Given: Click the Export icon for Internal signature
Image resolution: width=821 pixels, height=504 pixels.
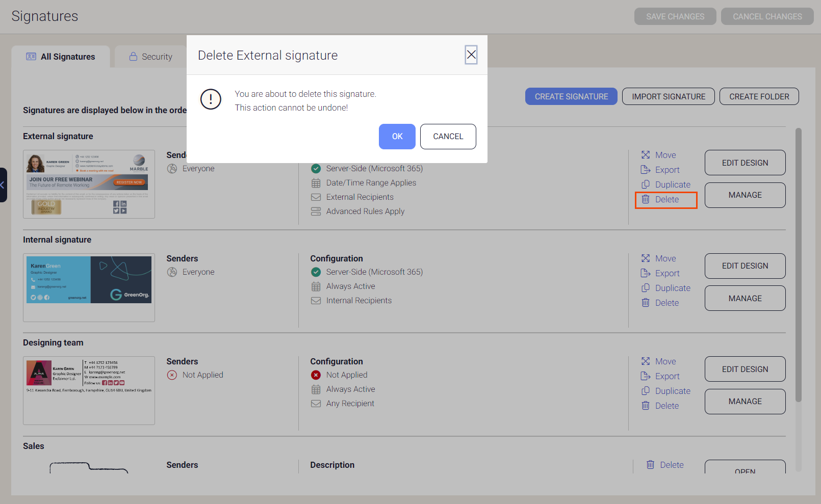Looking at the screenshot, I should pos(645,273).
